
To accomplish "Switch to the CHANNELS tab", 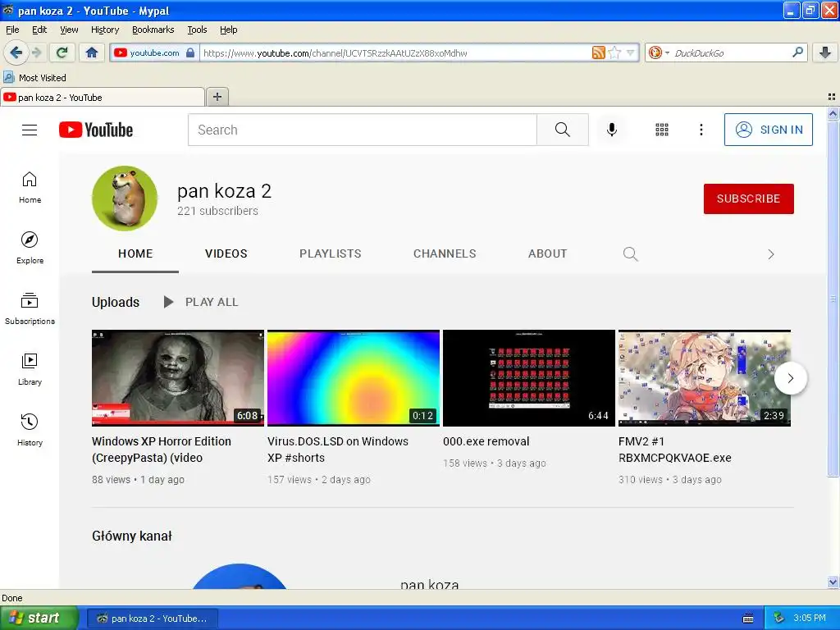I will (445, 254).
